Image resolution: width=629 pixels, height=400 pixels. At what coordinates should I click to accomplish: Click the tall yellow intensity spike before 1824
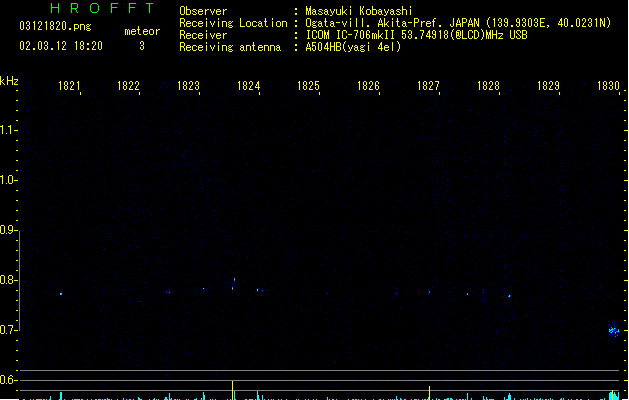click(x=232, y=390)
